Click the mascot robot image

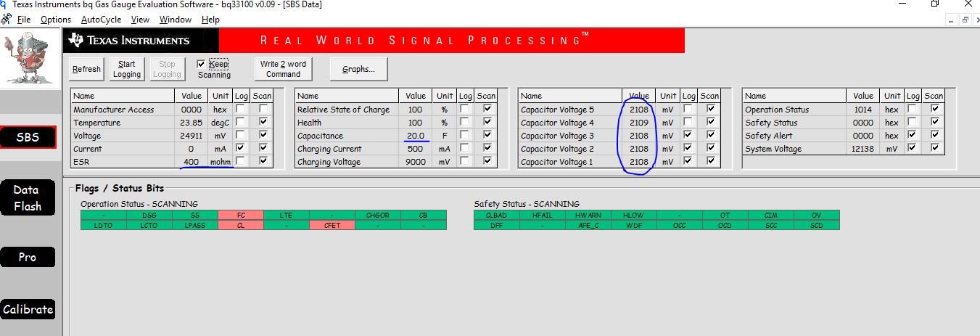[x=30, y=58]
